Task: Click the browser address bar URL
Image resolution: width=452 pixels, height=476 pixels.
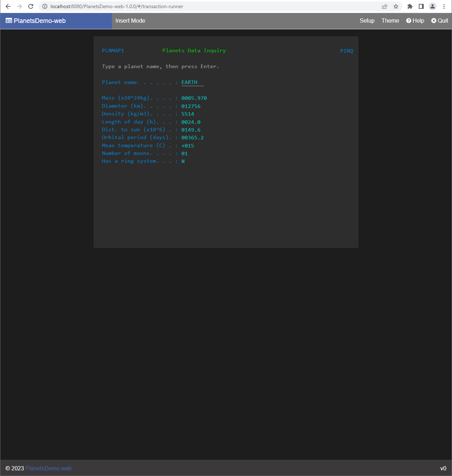Action: tap(117, 6)
